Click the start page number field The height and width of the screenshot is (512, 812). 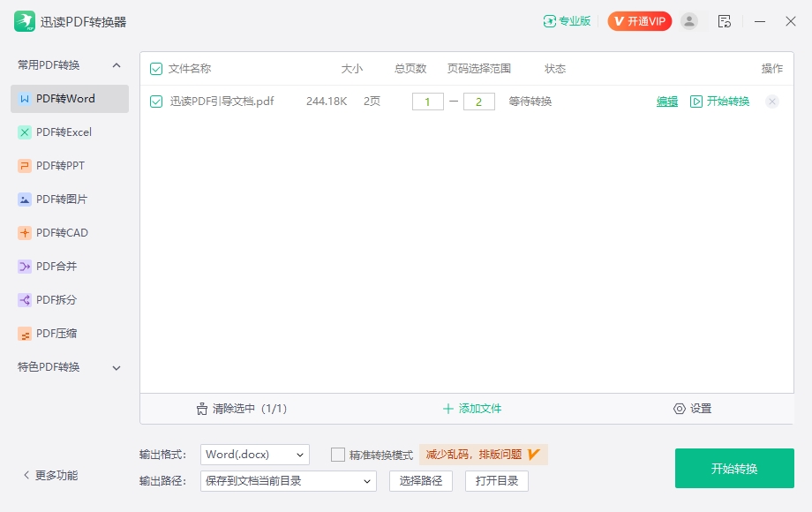pyautogui.click(x=428, y=102)
